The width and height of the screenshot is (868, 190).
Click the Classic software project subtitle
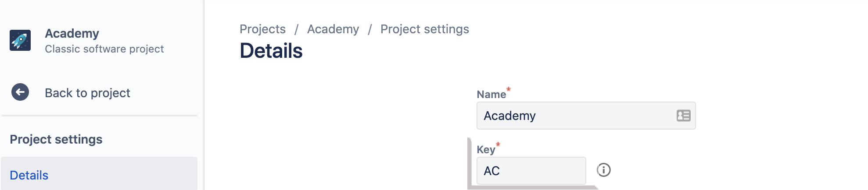pos(104,49)
